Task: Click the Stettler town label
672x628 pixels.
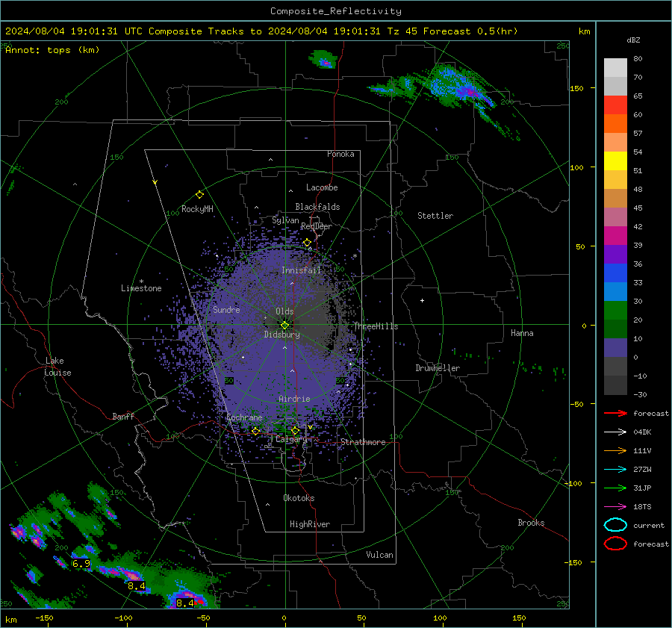Action: [435, 216]
